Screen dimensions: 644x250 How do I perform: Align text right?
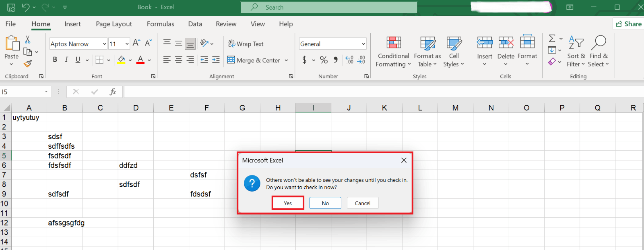click(x=190, y=60)
